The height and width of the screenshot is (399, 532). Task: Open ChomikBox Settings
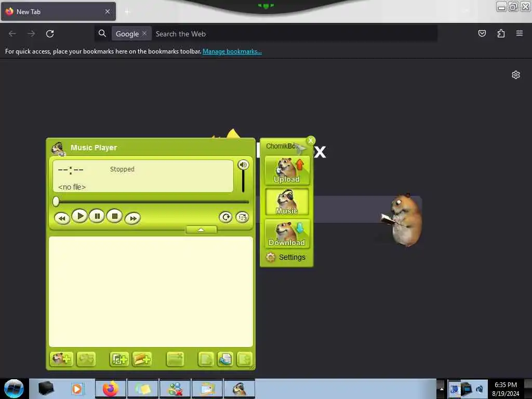click(286, 257)
